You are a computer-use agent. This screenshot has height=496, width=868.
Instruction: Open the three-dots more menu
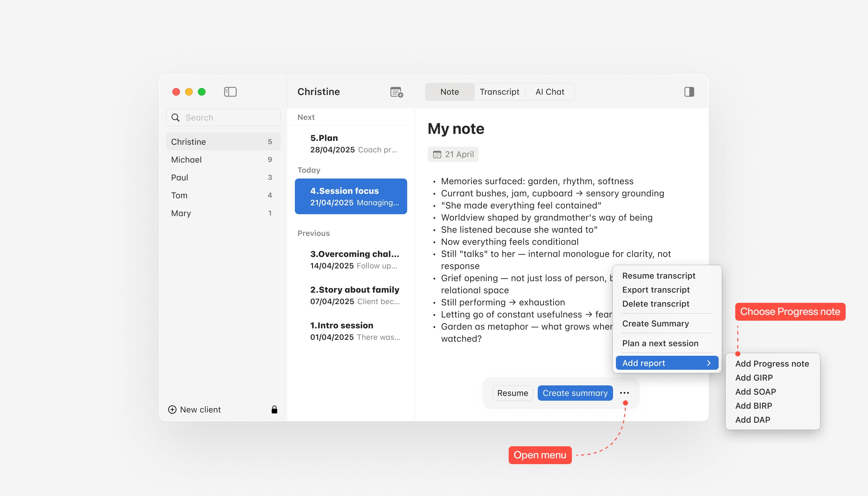[x=624, y=393]
